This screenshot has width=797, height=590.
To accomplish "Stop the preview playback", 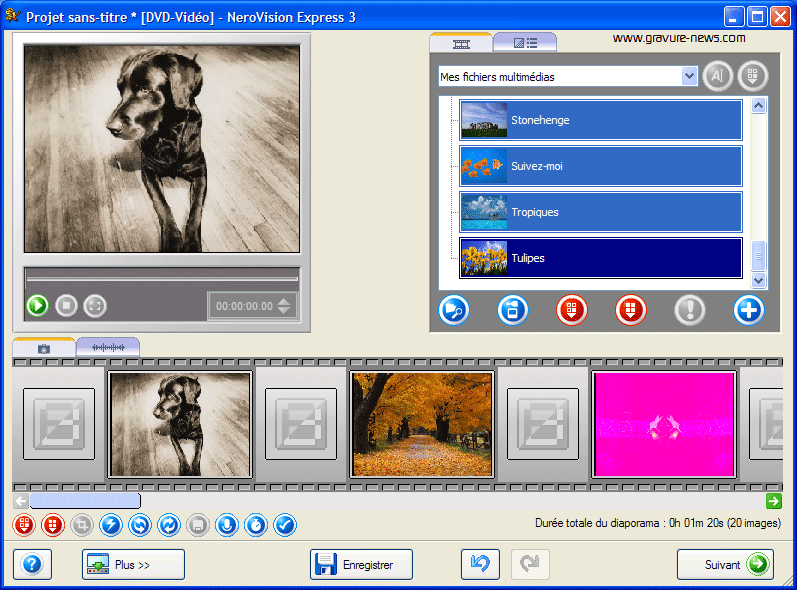I will point(67,306).
